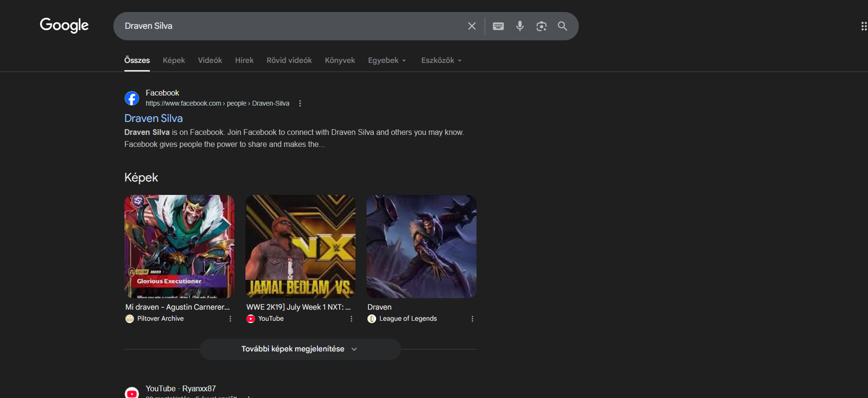Switch to the Képek tab

[174, 60]
